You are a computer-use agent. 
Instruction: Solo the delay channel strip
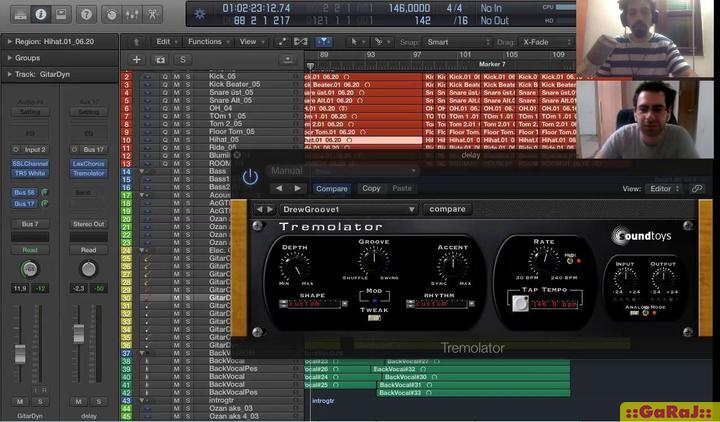(x=99, y=401)
